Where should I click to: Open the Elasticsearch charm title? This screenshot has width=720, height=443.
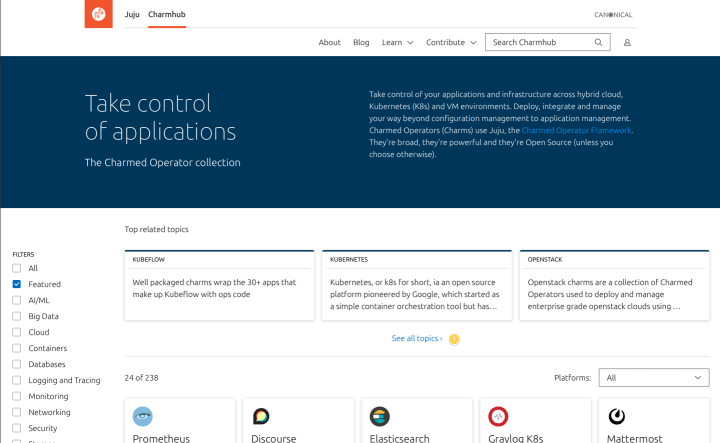click(x=399, y=438)
